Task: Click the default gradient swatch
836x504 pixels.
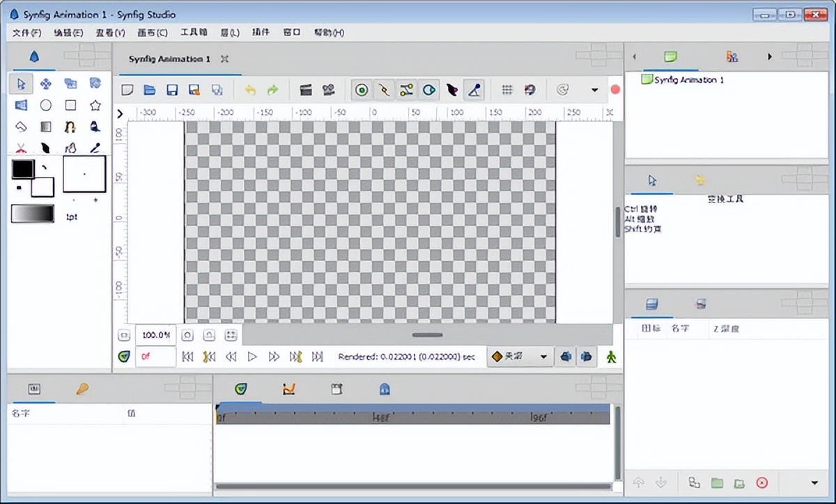Action: coord(32,214)
